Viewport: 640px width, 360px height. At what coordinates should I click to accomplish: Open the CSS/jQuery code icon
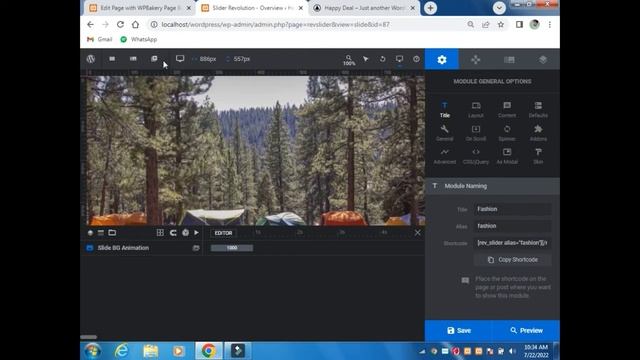tap(476, 156)
